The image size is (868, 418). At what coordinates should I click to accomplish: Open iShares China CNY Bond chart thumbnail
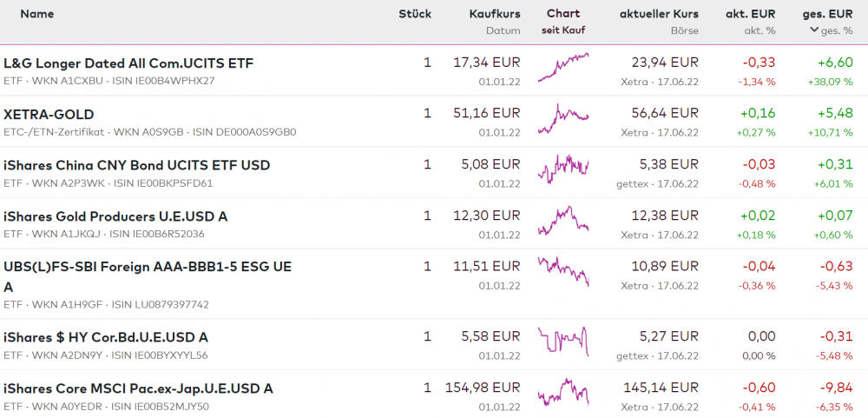pos(563,169)
